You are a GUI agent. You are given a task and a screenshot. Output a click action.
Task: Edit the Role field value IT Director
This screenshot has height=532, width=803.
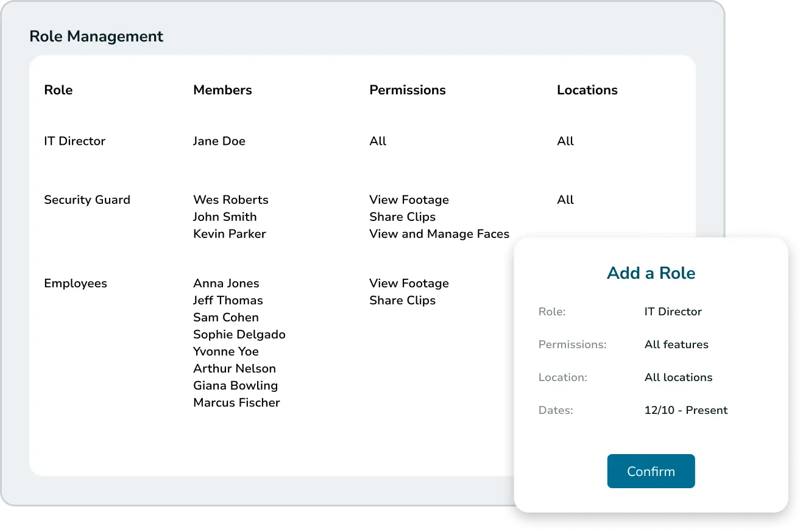point(673,312)
